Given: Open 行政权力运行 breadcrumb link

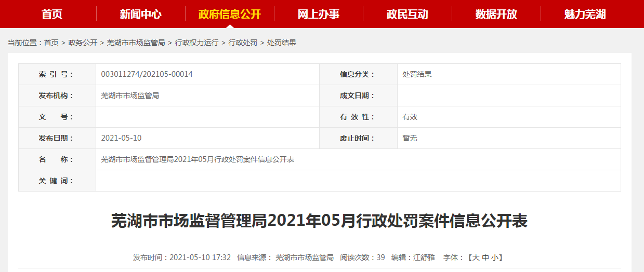Looking at the screenshot, I should pos(196,43).
